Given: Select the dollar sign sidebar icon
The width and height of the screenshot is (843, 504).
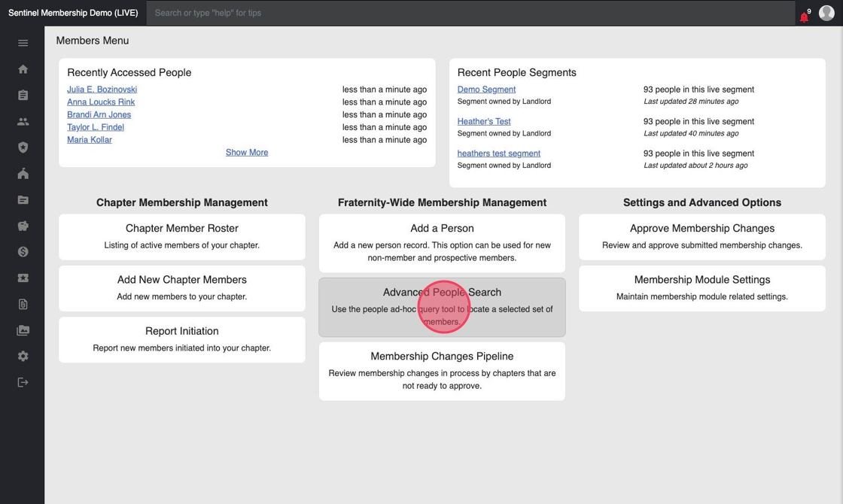Looking at the screenshot, I should pos(23,252).
